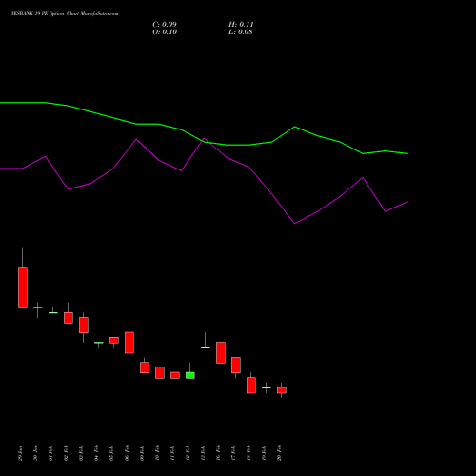Click the "30 Jan" date axis label
476x476 pixels.
tap(36, 453)
